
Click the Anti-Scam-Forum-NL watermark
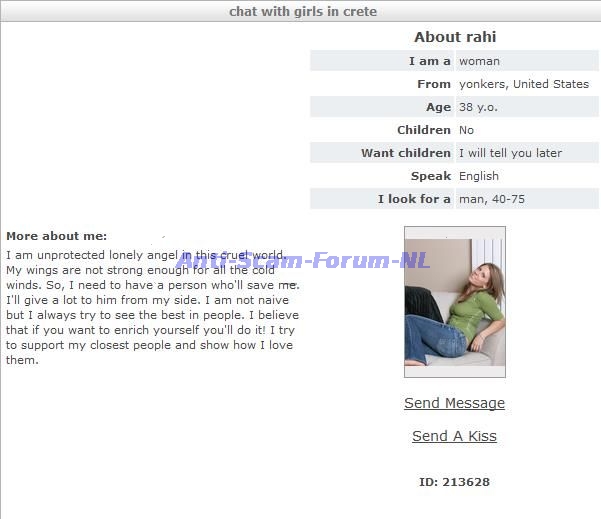coord(303,260)
